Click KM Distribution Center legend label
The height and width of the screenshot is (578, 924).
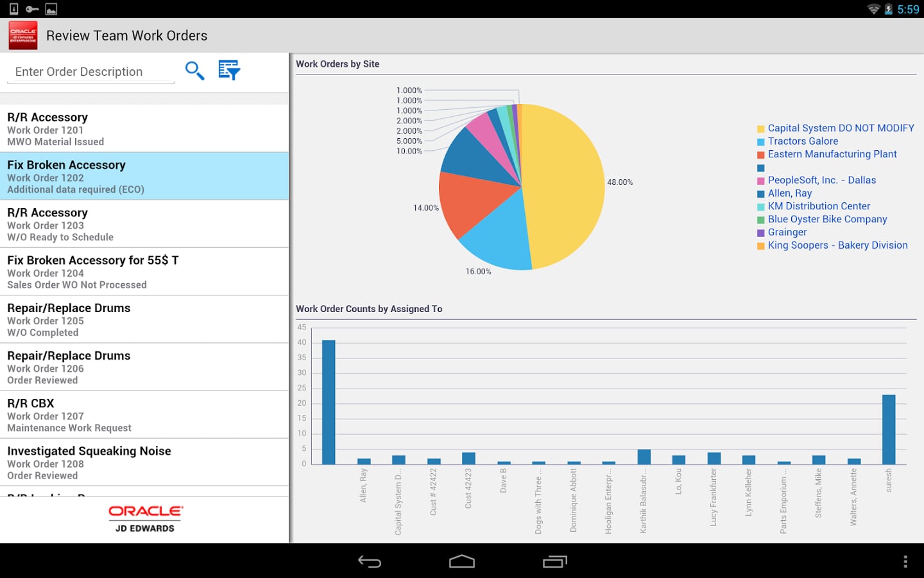click(x=819, y=206)
